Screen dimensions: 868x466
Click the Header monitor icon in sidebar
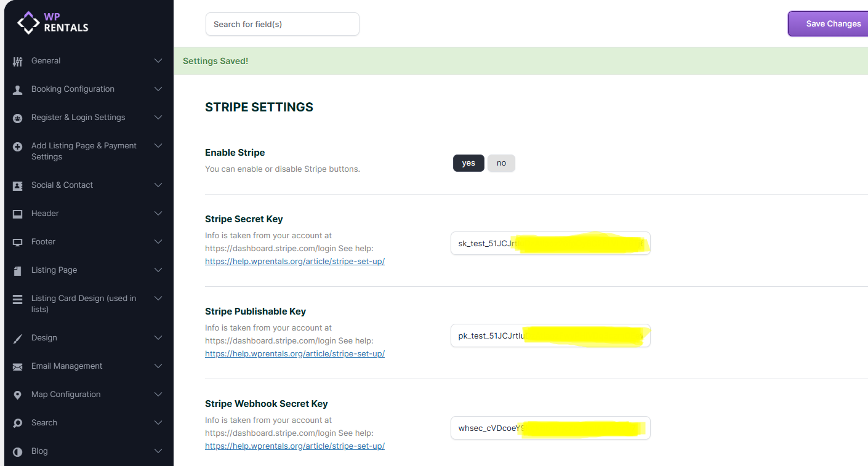(x=18, y=214)
